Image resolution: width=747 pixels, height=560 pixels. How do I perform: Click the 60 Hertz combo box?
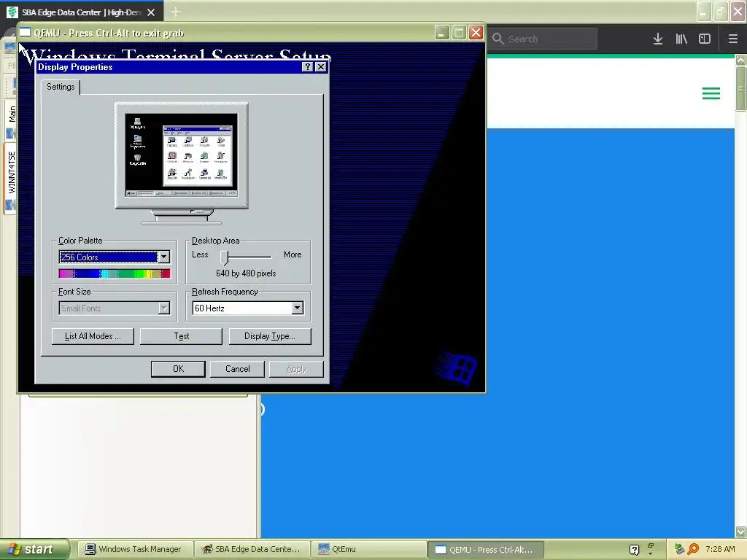point(248,308)
